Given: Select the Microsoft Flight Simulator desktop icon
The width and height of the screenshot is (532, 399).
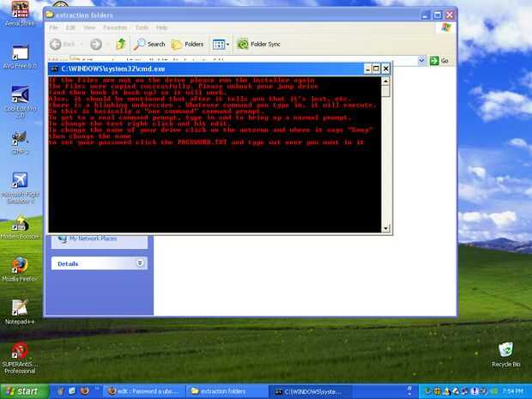Looking at the screenshot, I should (x=20, y=188).
